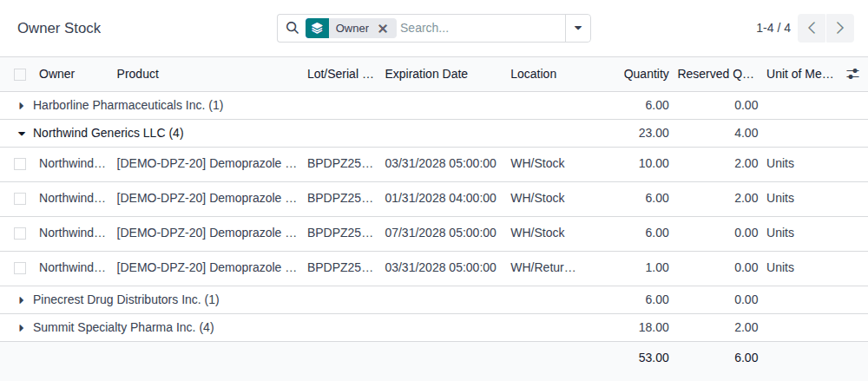Screen dimensions: 868x381
Task: Sort by Owner column header
Action: tap(57, 75)
